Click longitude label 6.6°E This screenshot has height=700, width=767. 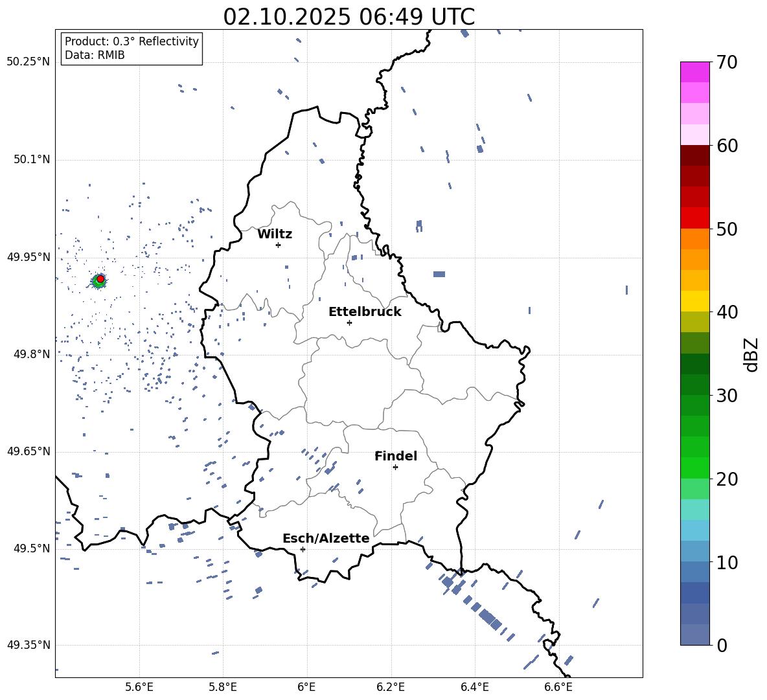558,687
